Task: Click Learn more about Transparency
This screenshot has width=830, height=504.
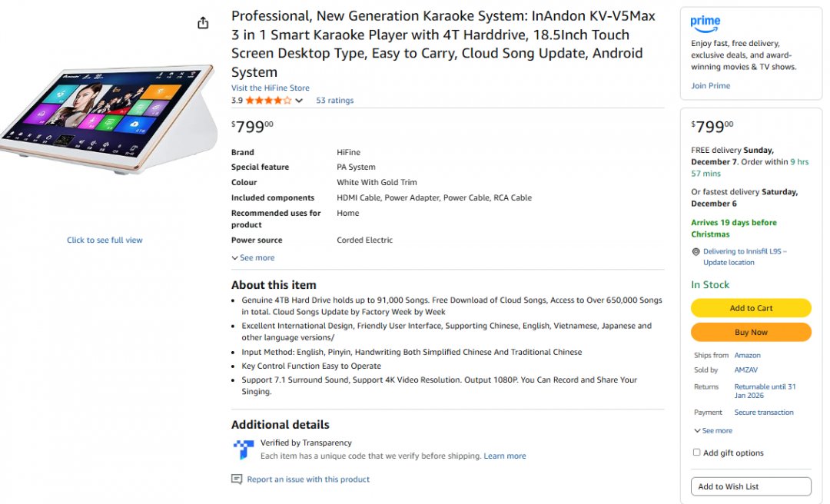Action: click(x=505, y=456)
